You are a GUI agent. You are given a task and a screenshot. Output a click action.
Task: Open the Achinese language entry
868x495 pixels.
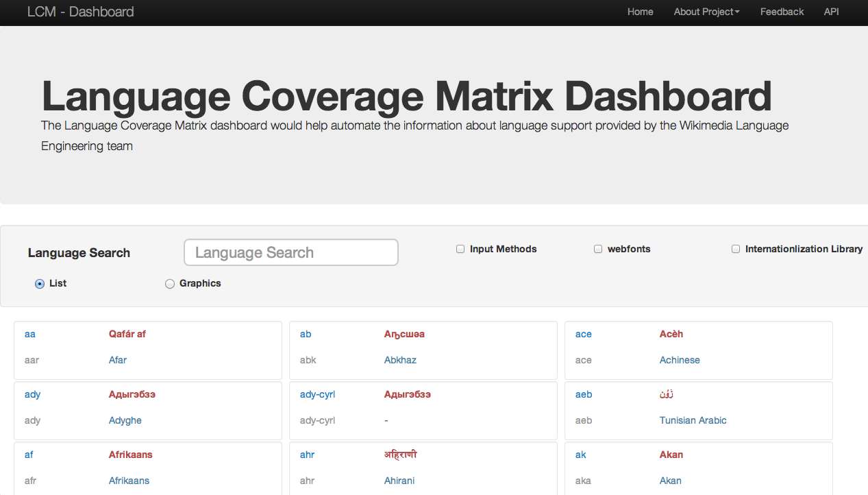click(x=680, y=360)
